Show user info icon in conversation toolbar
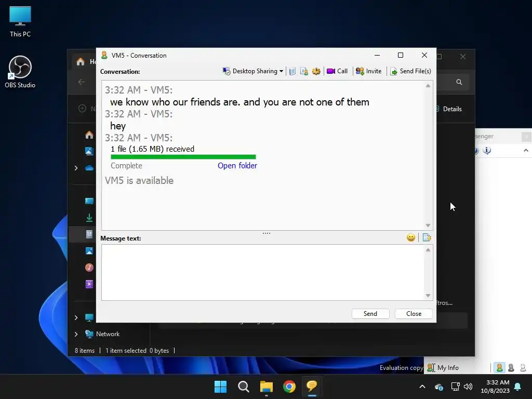This screenshot has width=532, height=399. pos(304,71)
